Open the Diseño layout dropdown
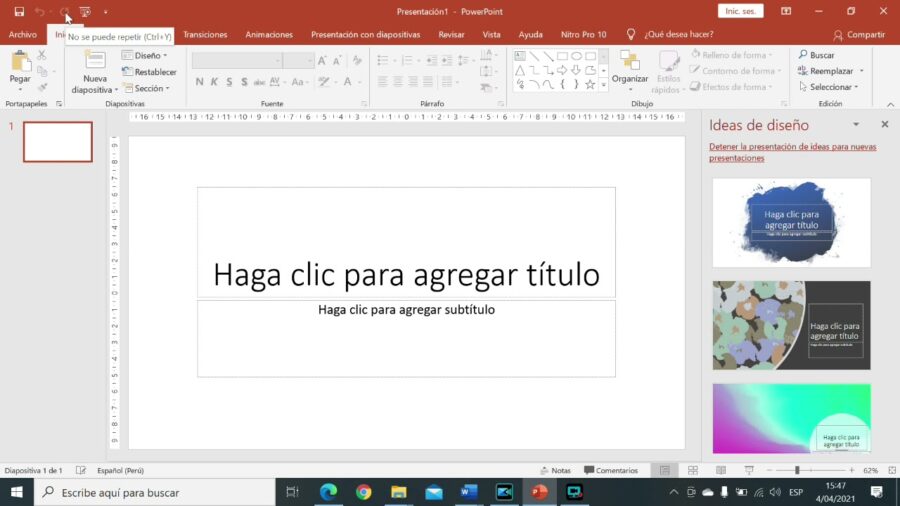900x506 pixels. coord(145,56)
